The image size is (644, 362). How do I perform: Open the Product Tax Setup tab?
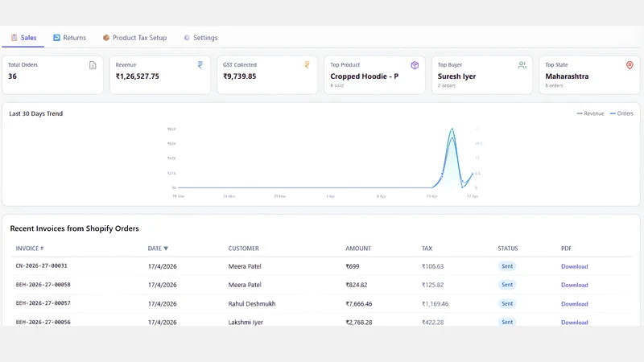[134, 38]
